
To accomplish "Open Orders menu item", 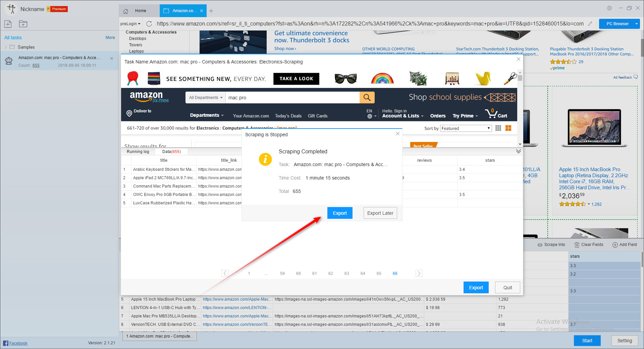I will pos(438,116).
